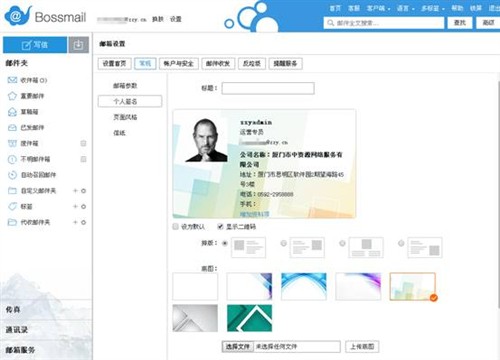Select the third layout radio, photo centered top
Image resolution: width=500 pixels, height=360 pixels.
click(x=342, y=243)
